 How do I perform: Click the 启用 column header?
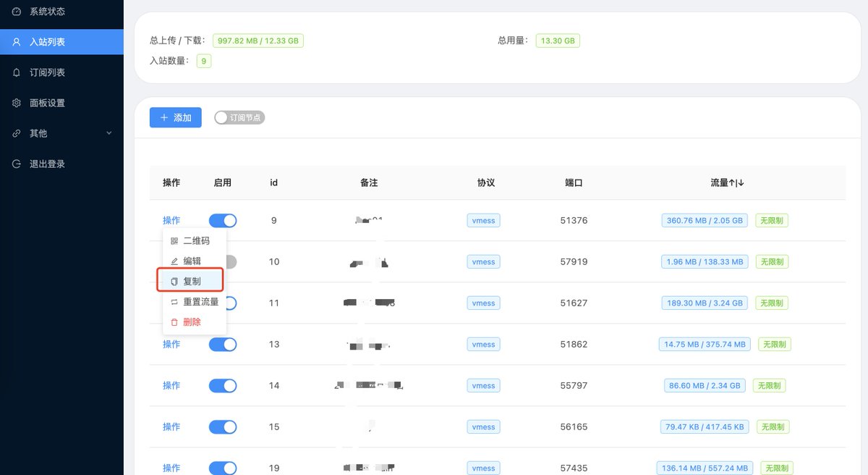click(x=223, y=183)
